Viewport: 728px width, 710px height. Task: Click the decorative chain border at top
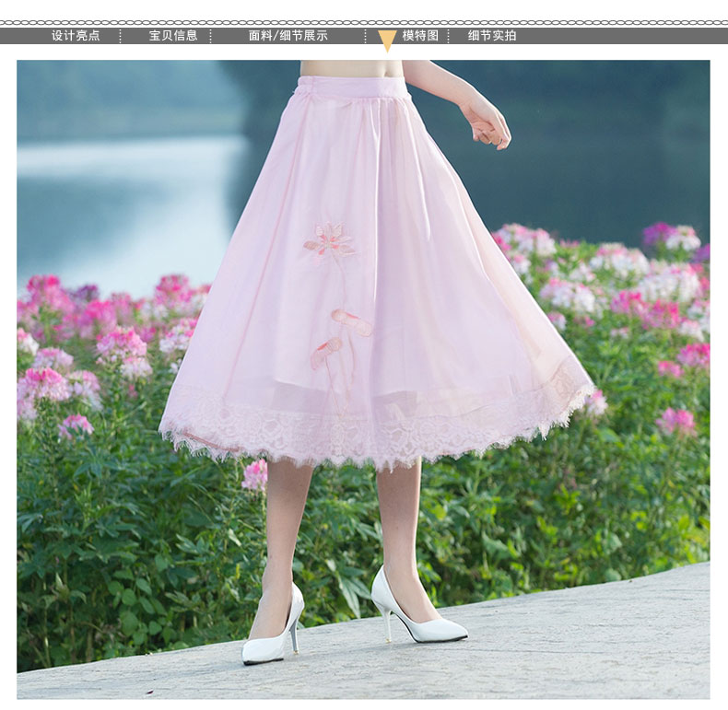tap(364, 22)
